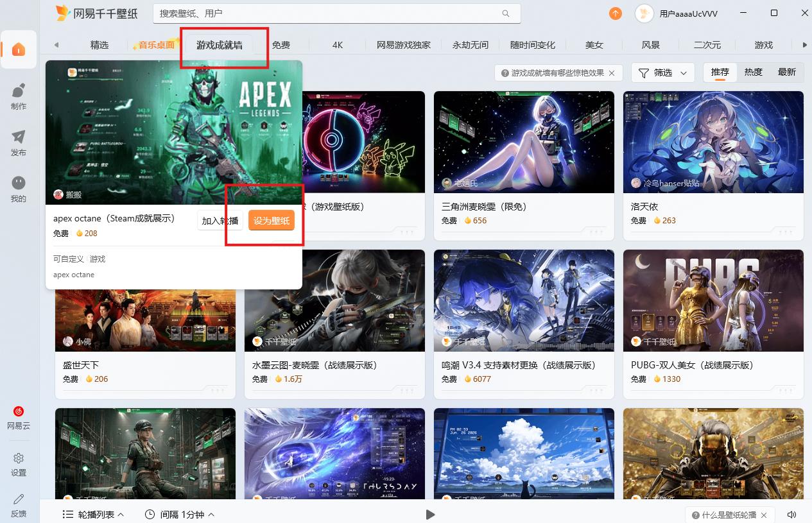Open the 什么是壁纸轮播 help tip

[x=729, y=515]
